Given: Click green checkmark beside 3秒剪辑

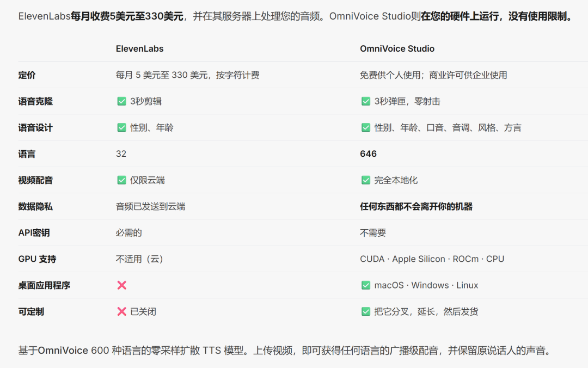Looking at the screenshot, I should coord(121,101).
